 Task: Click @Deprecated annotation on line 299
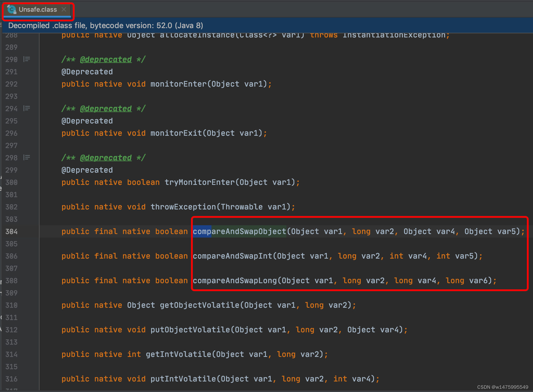(87, 170)
